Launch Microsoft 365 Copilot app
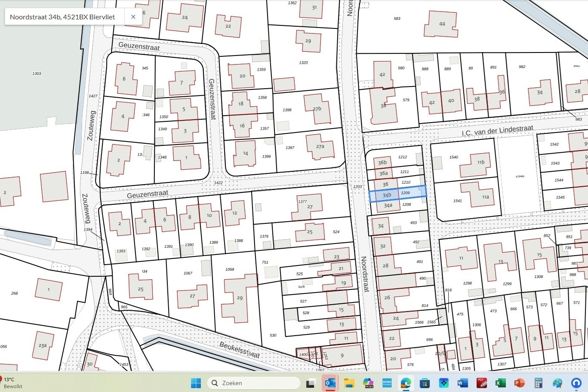The height and width of the screenshot is (392, 588). [368, 383]
